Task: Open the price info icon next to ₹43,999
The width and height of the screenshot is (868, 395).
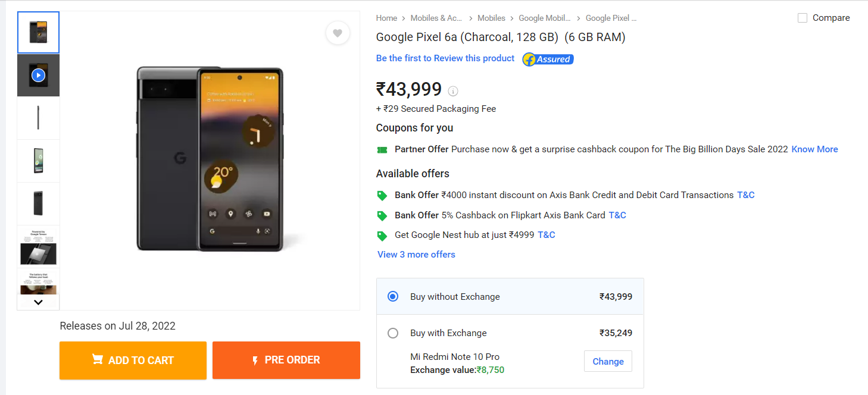Action: click(x=453, y=91)
